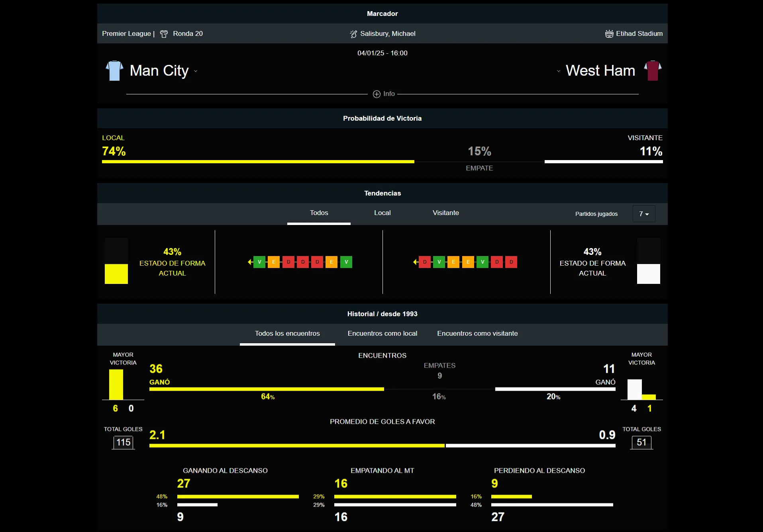The width and height of the screenshot is (763, 532).
Task: Click the total goles box showing 115
Action: click(124, 442)
